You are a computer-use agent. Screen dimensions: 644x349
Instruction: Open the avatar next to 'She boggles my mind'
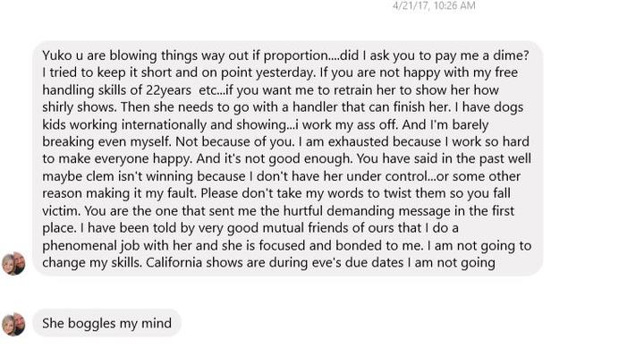(x=13, y=324)
